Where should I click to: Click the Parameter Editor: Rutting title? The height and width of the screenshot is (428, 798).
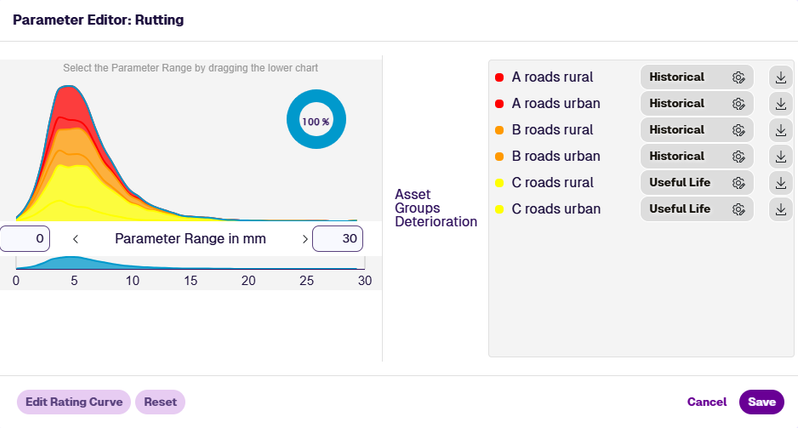[98, 20]
